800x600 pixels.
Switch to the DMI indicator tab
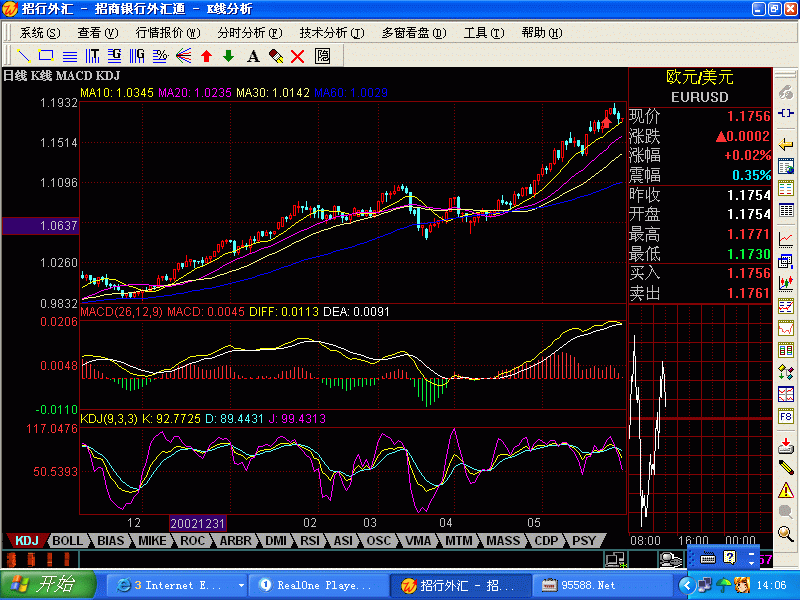pyautogui.click(x=276, y=541)
